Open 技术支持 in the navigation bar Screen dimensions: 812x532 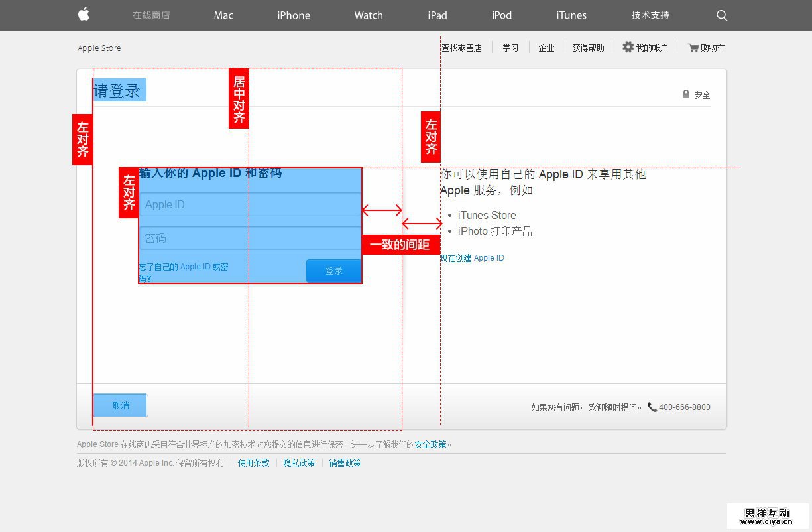[x=650, y=15]
